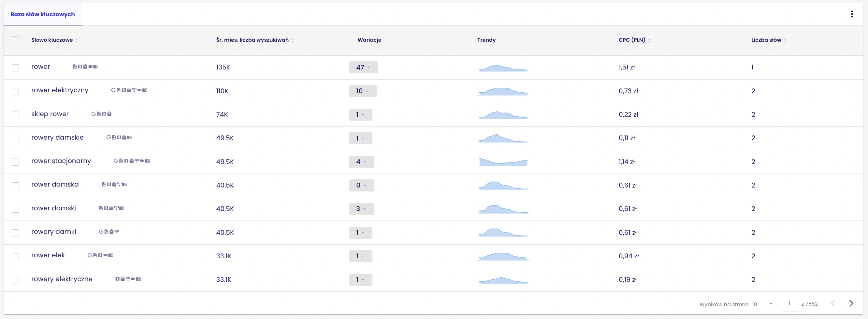Click the Google G icon for rowery damki

(x=101, y=232)
